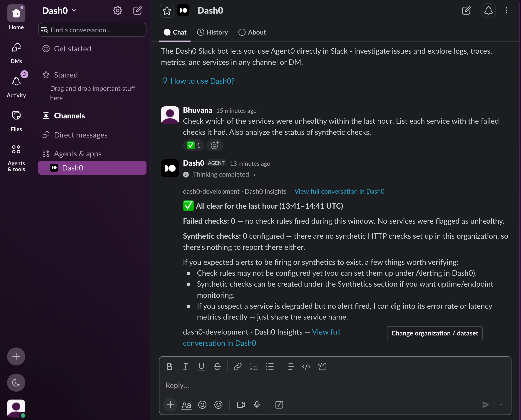Insert a link with the link icon
This screenshot has width=521, height=420.
click(x=238, y=367)
